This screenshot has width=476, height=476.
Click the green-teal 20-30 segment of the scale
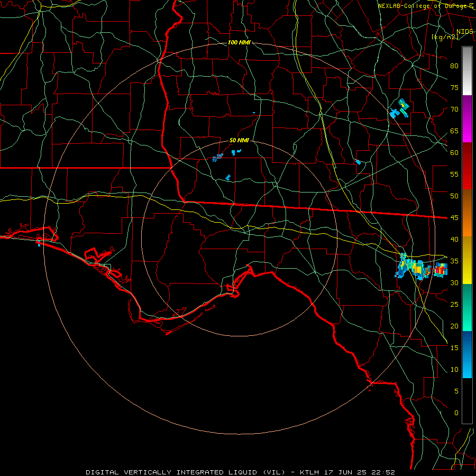coord(467,307)
